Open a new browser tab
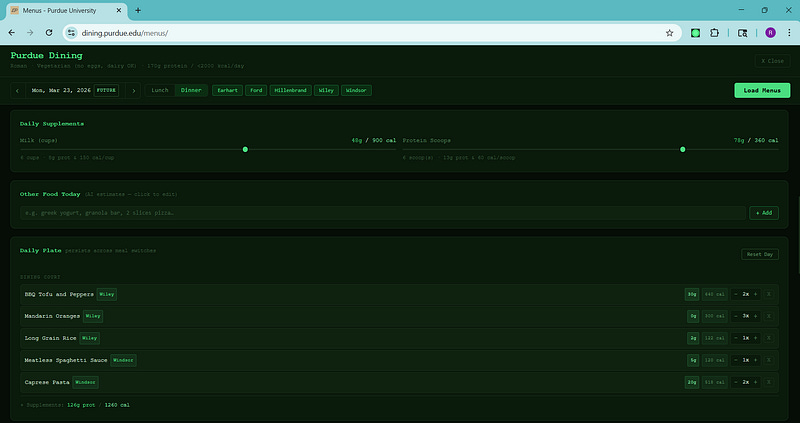The image size is (800, 423). pyautogui.click(x=138, y=10)
